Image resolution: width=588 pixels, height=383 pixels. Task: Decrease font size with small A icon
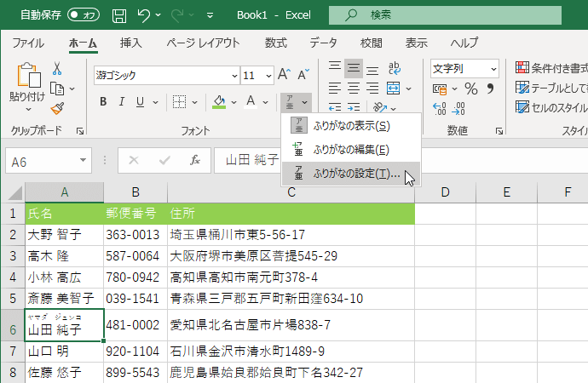pyautogui.click(x=303, y=74)
